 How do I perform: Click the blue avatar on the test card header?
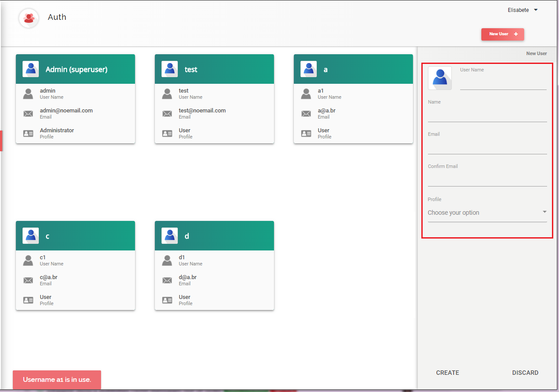click(169, 69)
